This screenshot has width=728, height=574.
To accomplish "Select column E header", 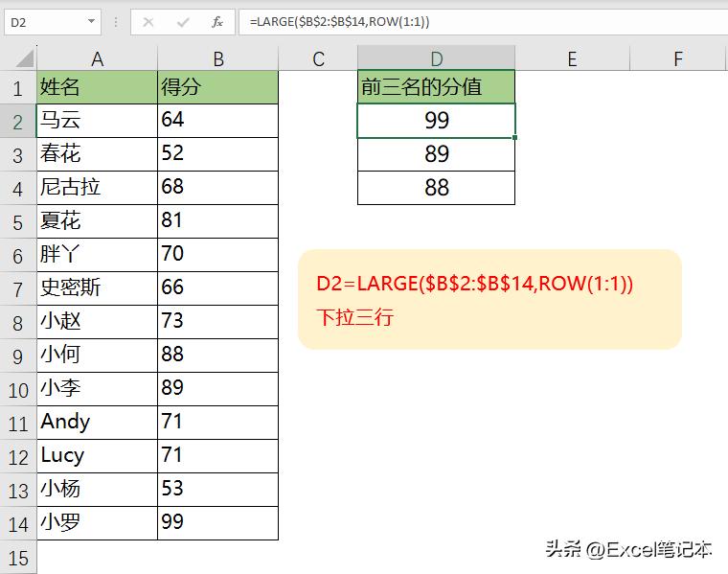I will click(572, 58).
